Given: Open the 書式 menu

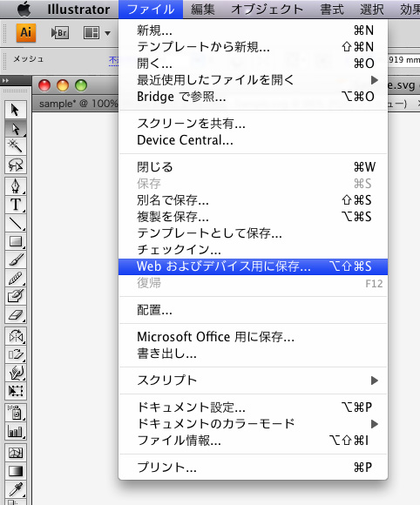Looking at the screenshot, I should point(332,10).
